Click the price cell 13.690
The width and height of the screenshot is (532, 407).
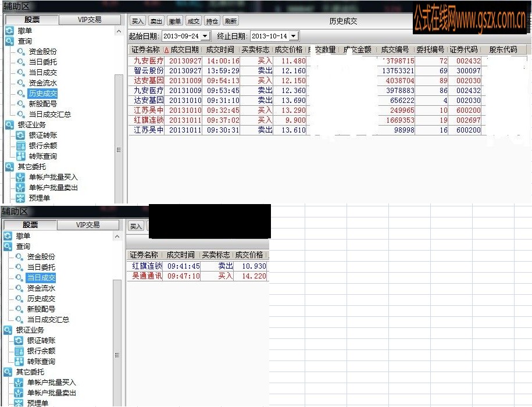click(290, 101)
